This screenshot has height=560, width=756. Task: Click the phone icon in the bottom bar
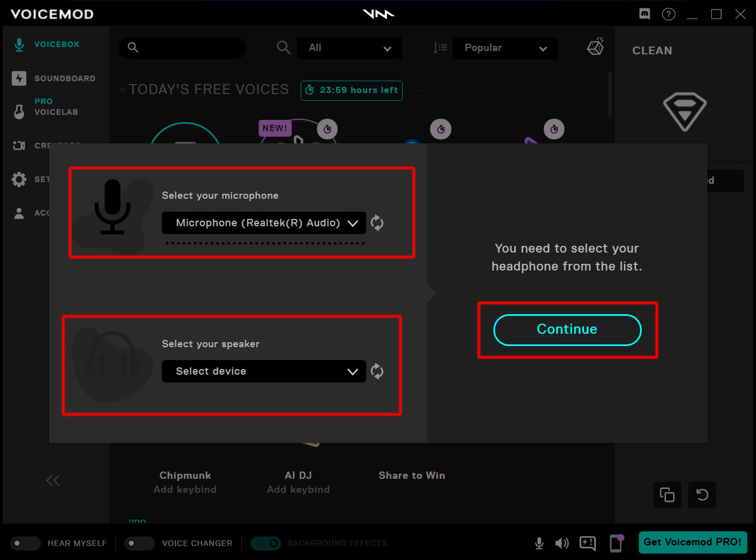[617, 543]
